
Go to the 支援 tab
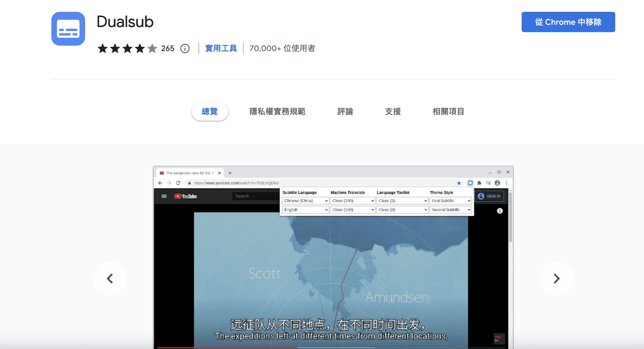[x=393, y=112]
